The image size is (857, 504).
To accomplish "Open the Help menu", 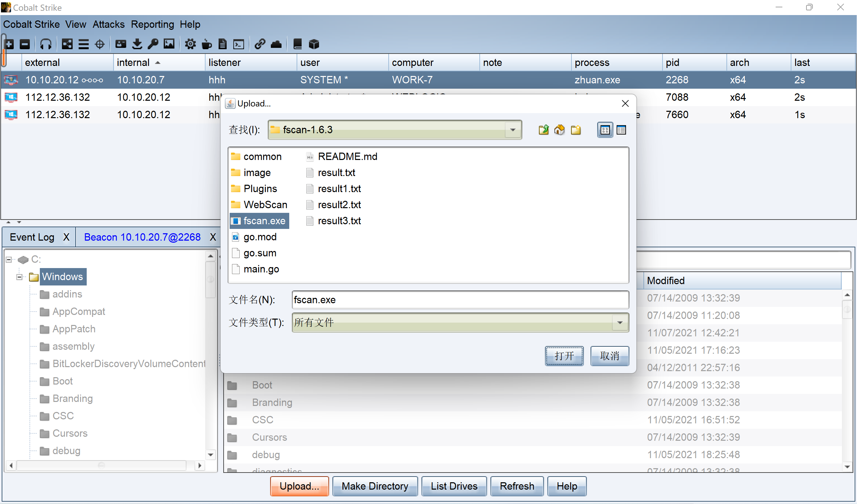I will point(190,24).
